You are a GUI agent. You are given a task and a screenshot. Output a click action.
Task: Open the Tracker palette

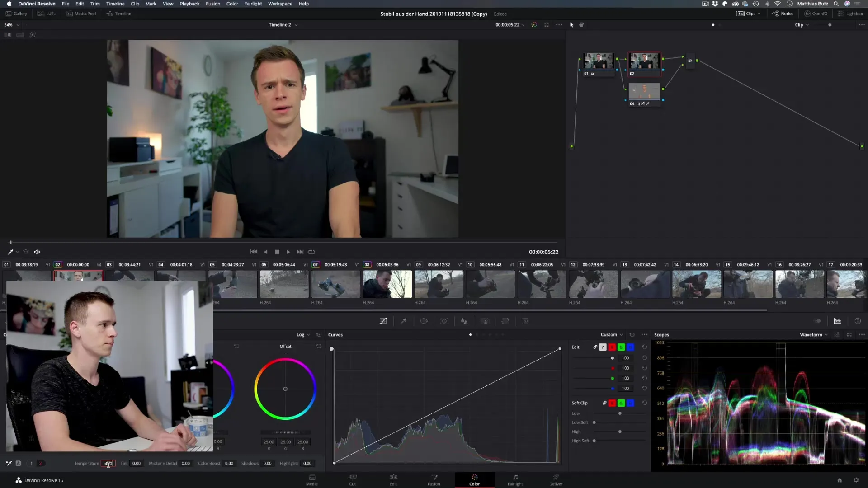[x=444, y=321]
